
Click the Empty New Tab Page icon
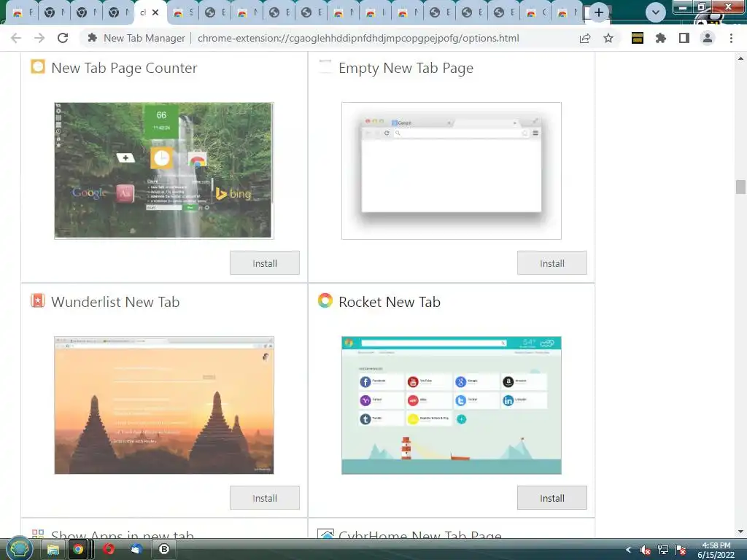325,66
